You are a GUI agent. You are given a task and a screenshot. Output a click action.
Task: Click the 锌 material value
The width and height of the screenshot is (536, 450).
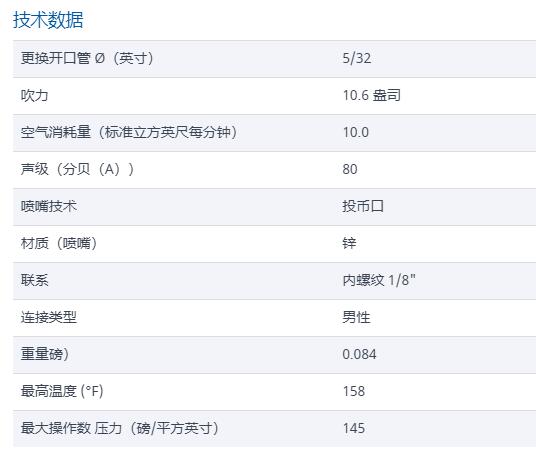click(x=349, y=243)
